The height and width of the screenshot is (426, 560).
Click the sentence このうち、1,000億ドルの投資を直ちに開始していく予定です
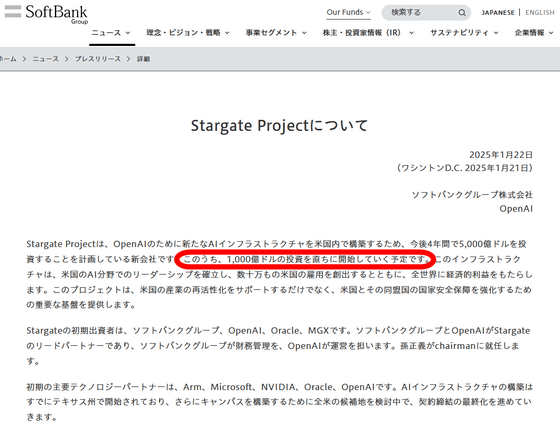[306, 259]
